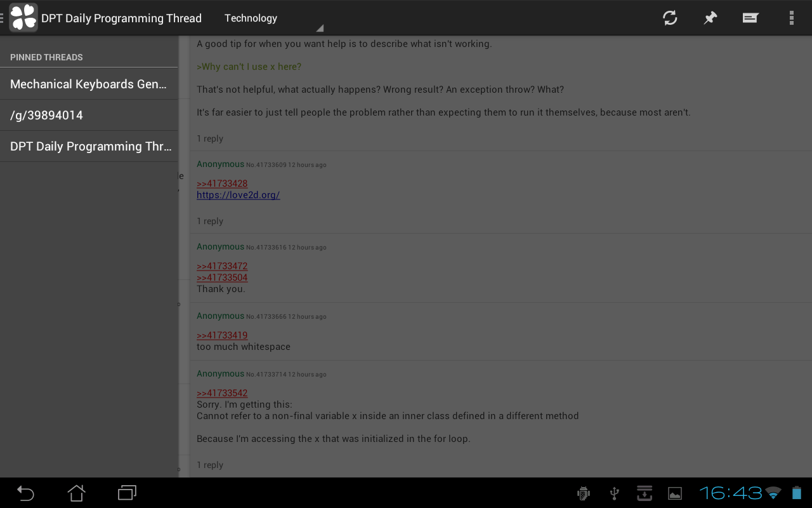Viewport: 812px width, 508px height.
Task: Tap the clover app logo icon
Action: [x=23, y=18]
